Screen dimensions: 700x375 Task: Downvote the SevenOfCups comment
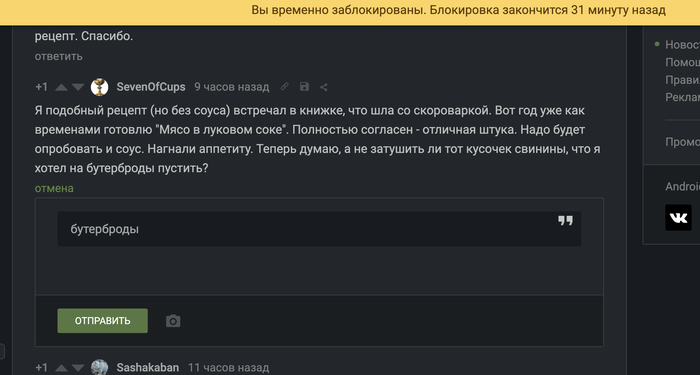pyautogui.click(x=78, y=87)
